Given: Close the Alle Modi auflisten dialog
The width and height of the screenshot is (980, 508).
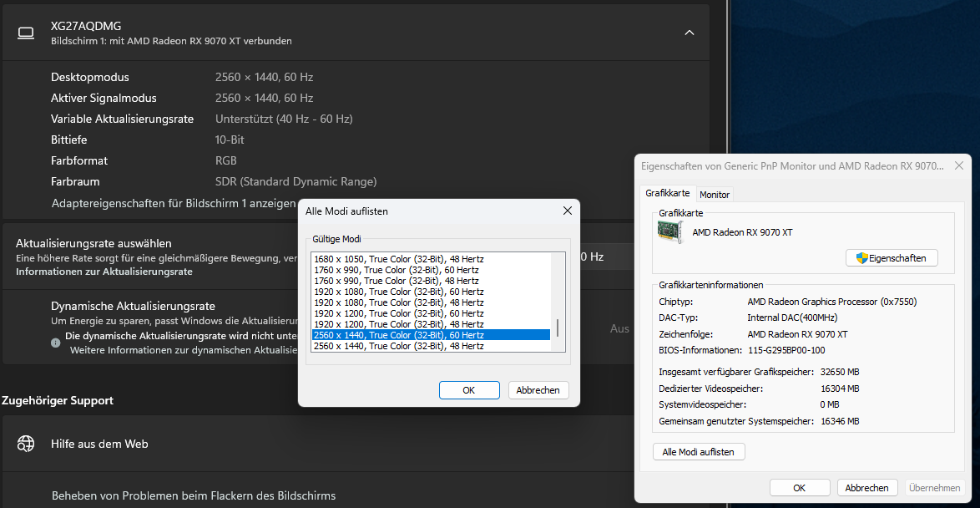Looking at the screenshot, I should (x=567, y=211).
